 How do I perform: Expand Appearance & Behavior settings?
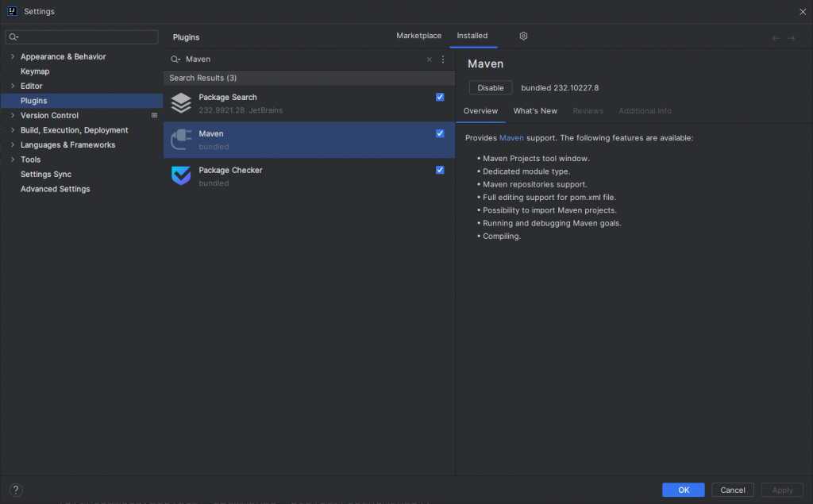point(13,56)
